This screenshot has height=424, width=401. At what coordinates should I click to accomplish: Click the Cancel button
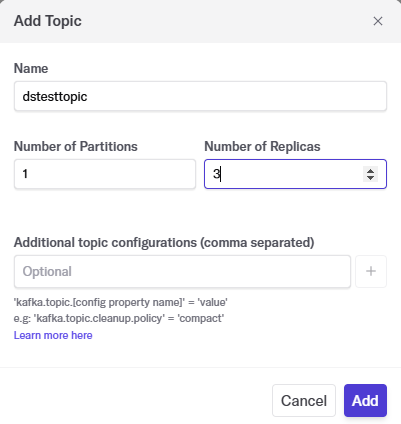304,401
